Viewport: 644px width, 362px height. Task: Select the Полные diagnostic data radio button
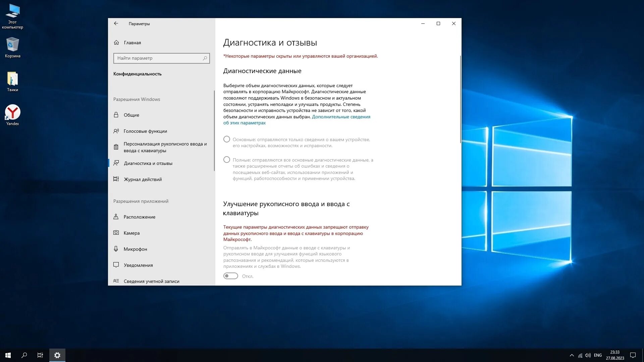coord(227,160)
